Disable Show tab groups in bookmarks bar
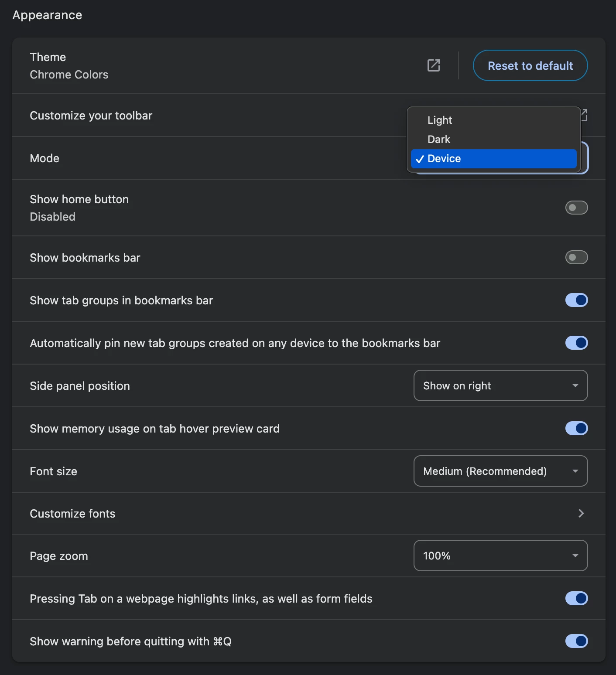This screenshot has width=616, height=675. point(576,300)
